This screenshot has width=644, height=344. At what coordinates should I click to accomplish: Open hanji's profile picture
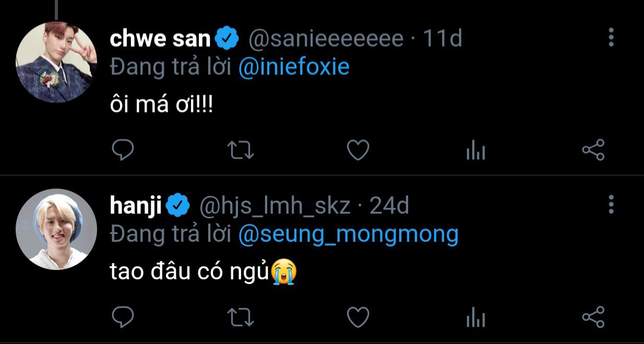(56, 229)
